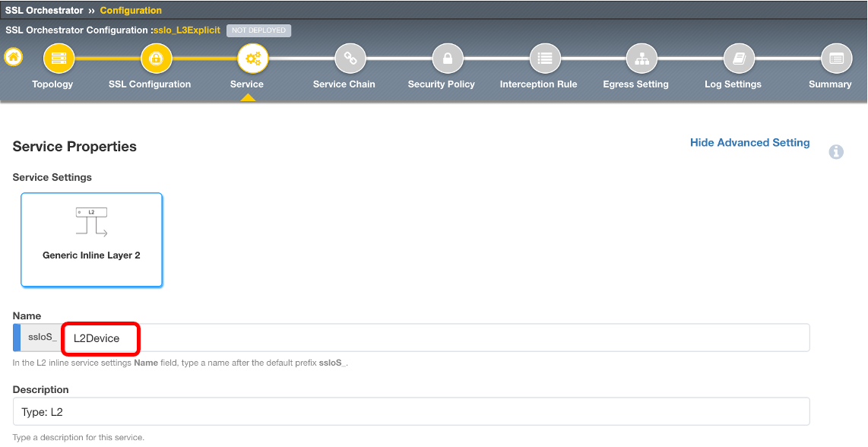Open the Log Settings book icon

pyautogui.click(x=739, y=59)
